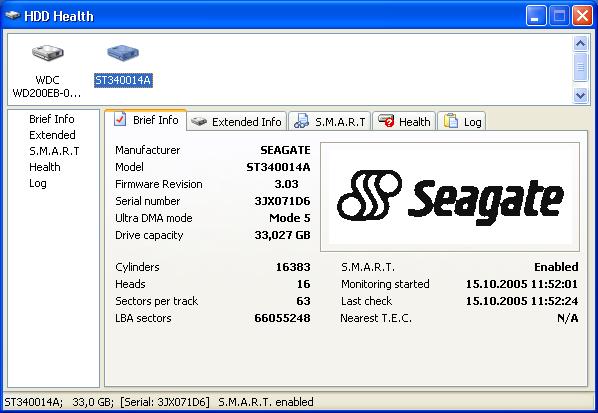This screenshot has width=598, height=413.
Task: Click status bar text S.M.A.R.T. enabled
Action: point(266,402)
